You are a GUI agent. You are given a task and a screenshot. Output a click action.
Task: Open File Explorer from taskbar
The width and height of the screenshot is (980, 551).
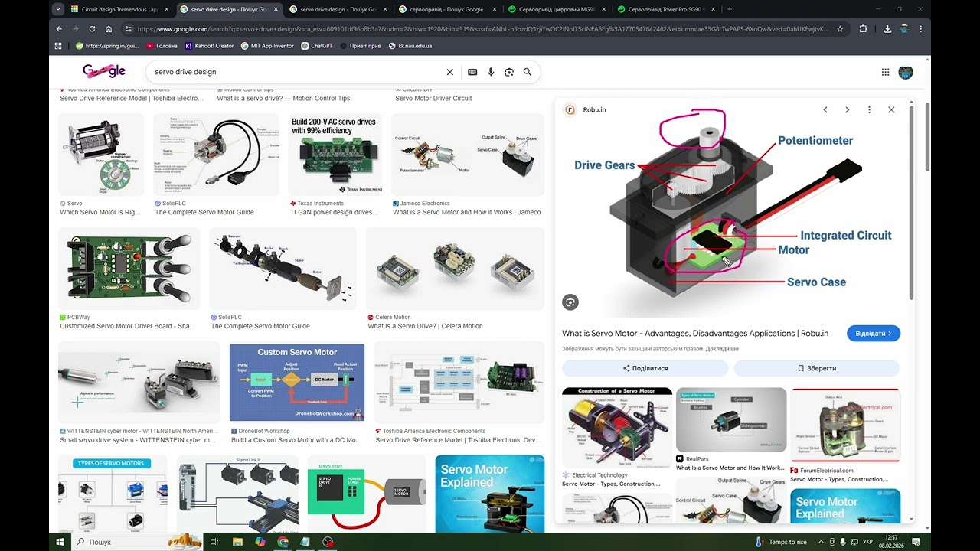[237, 542]
